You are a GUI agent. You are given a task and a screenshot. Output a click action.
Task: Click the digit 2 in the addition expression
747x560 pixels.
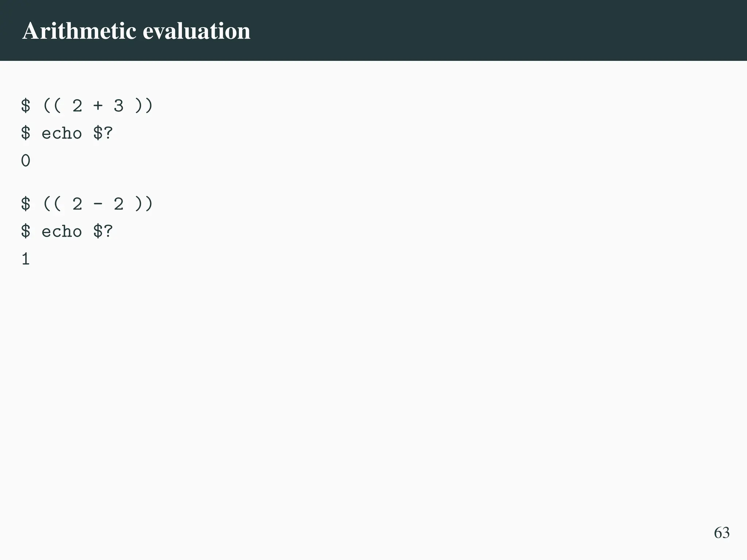pyautogui.click(x=77, y=106)
